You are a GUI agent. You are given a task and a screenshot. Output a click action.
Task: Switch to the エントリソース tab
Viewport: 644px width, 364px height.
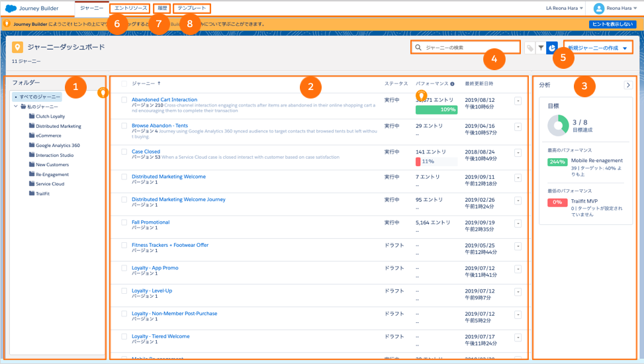[130, 8]
